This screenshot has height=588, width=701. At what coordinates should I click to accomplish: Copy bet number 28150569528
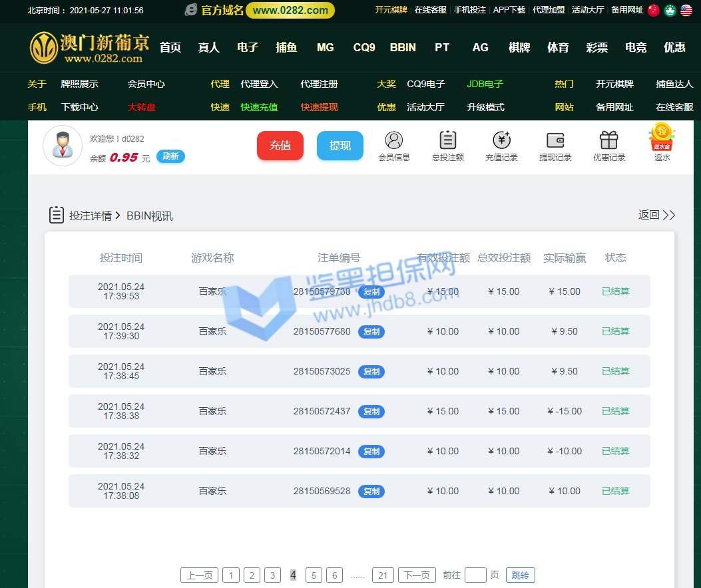(371, 492)
